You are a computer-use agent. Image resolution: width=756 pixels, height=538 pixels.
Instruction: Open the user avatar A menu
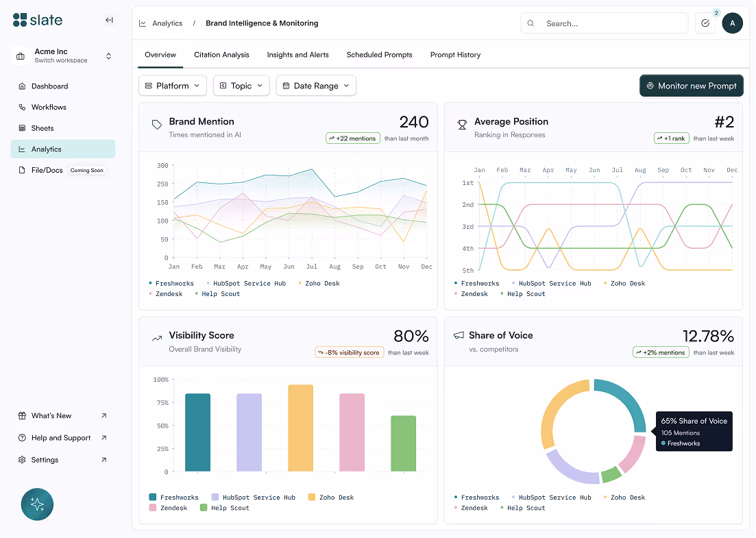pos(733,23)
